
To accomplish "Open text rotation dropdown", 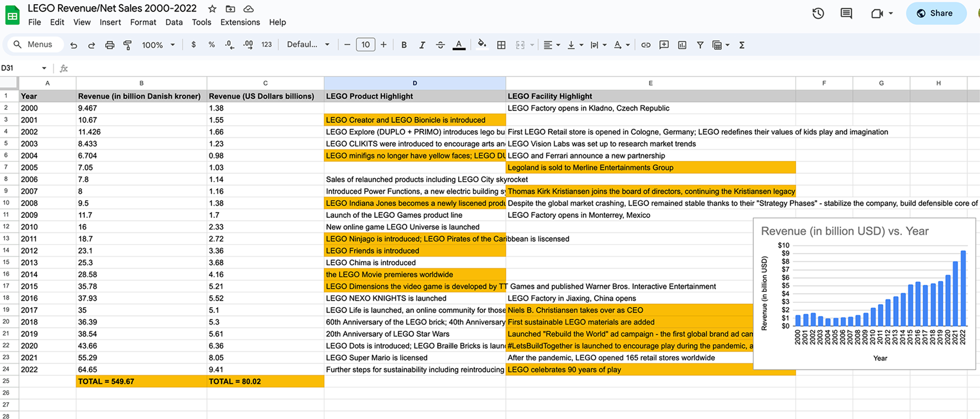I will [622, 45].
